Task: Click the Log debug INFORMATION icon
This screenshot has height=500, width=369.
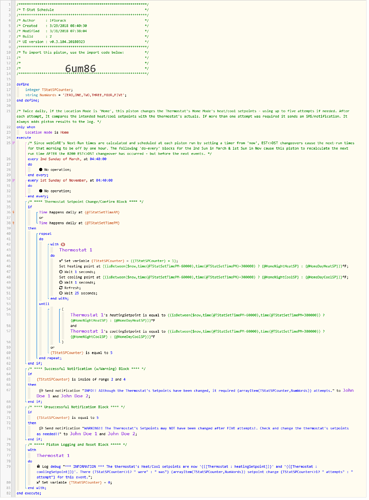Action: tap(39, 466)
